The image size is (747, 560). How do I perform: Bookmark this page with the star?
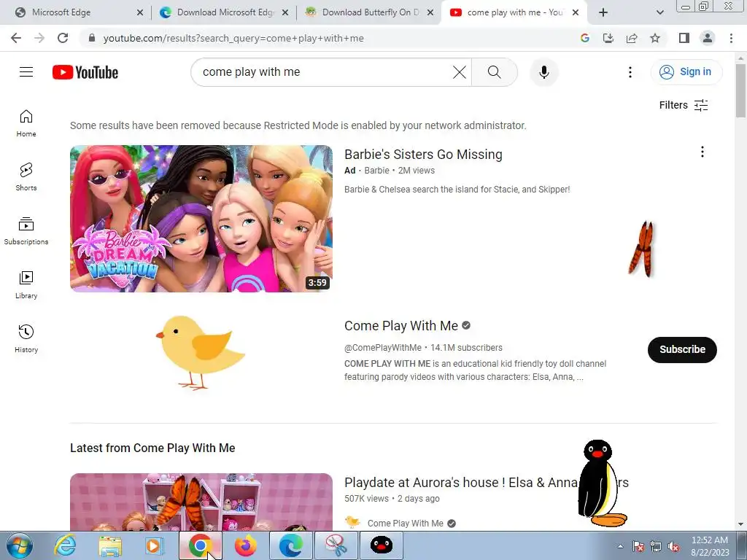click(x=655, y=38)
